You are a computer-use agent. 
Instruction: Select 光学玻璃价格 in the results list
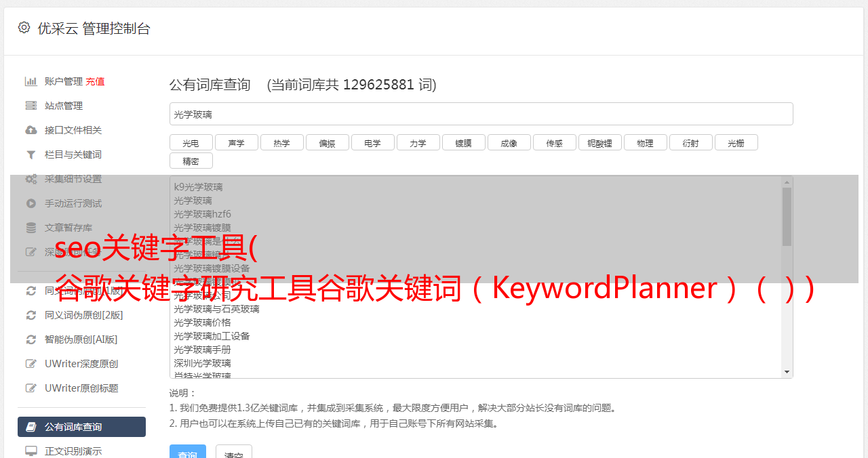point(202,322)
